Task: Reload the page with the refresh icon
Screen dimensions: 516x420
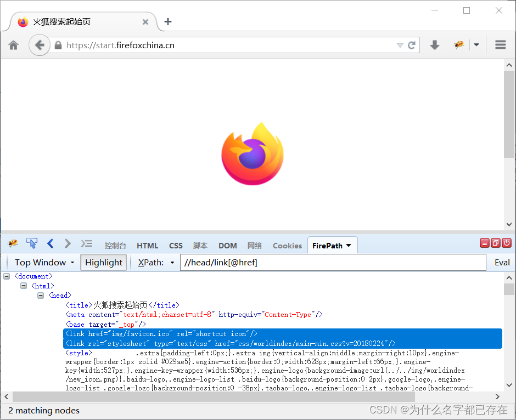Action: click(412, 45)
